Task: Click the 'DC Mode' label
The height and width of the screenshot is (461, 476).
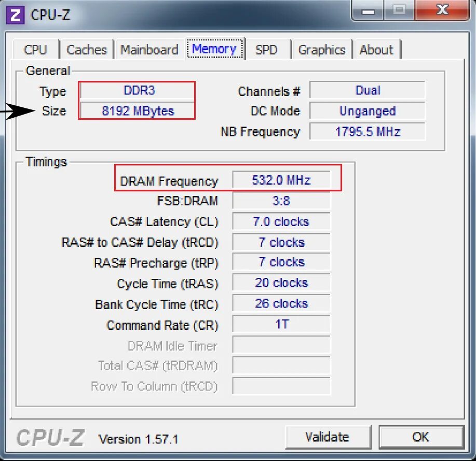Action: 275,111
